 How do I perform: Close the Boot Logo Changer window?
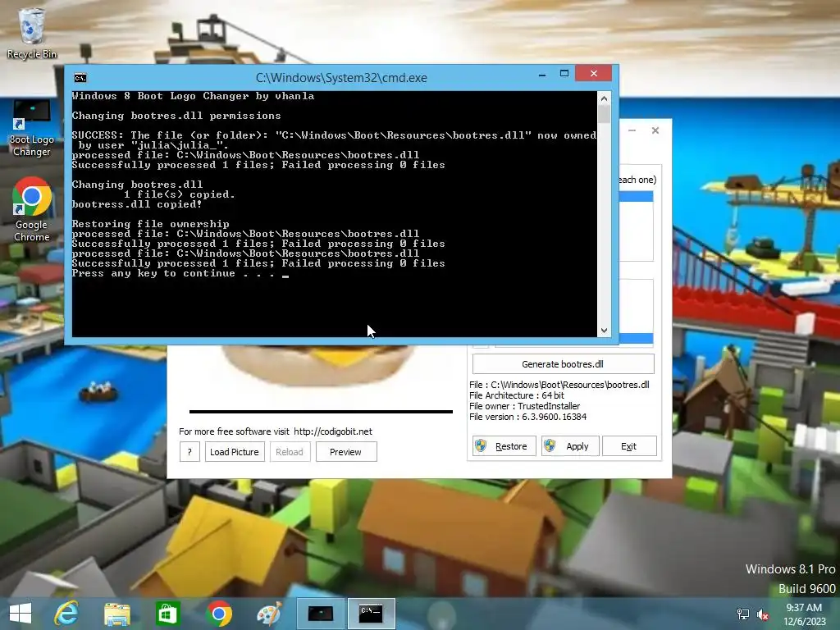655,130
